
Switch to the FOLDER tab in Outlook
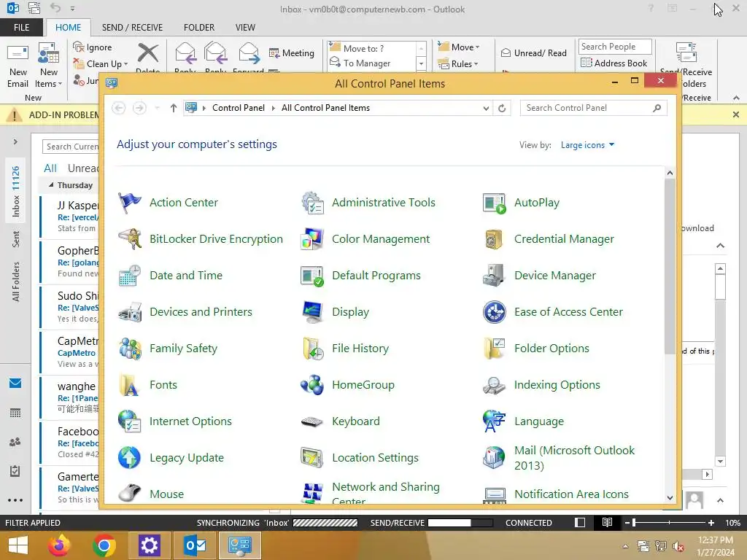pos(199,28)
